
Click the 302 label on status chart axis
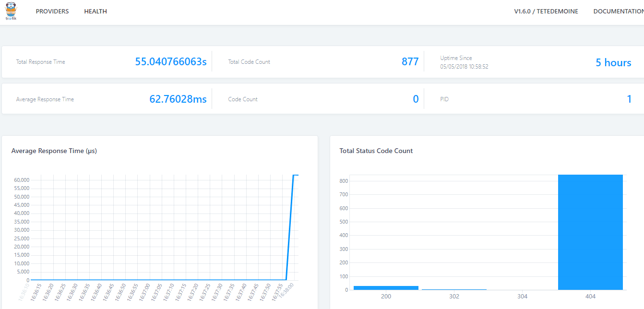(x=454, y=297)
